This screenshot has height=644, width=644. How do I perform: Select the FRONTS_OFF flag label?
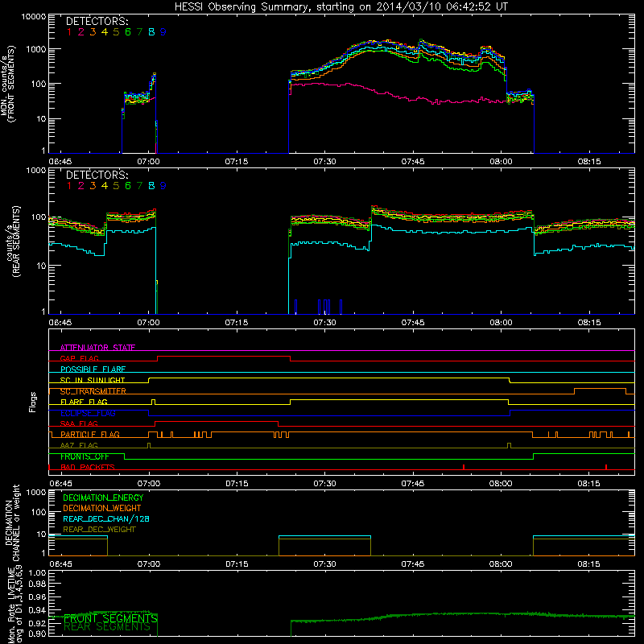tap(85, 456)
